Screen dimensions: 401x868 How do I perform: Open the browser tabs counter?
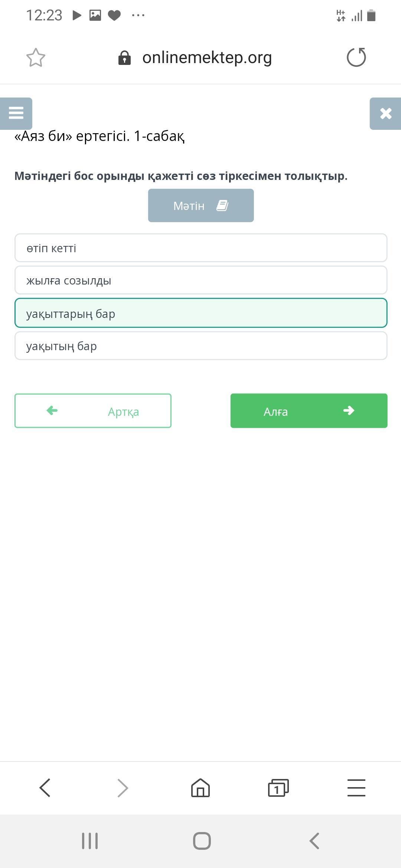[278, 788]
